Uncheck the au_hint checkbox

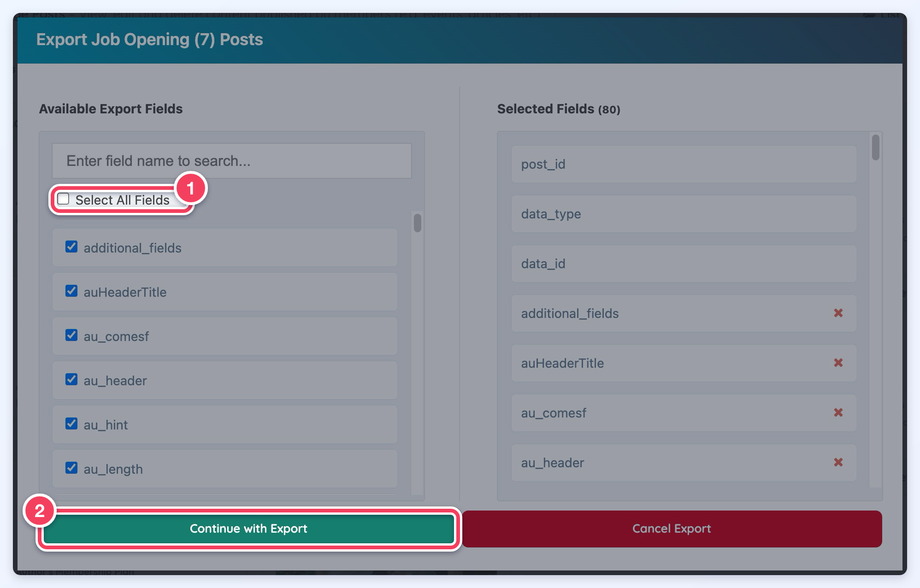[71, 424]
